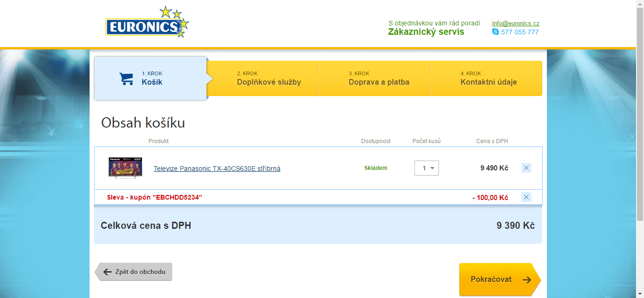Click the - 100,00 Kč discount amount
The width and height of the screenshot is (644, 298).
pyautogui.click(x=490, y=198)
